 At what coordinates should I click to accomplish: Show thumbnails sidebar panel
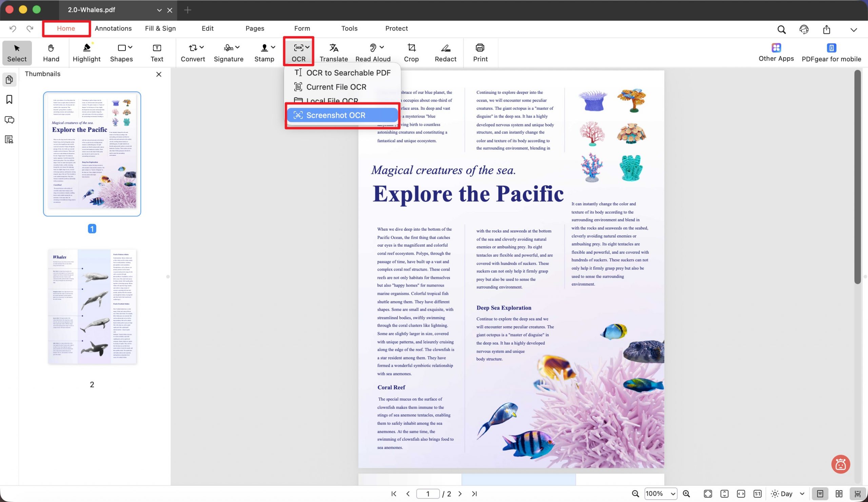click(x=9, y=80)
